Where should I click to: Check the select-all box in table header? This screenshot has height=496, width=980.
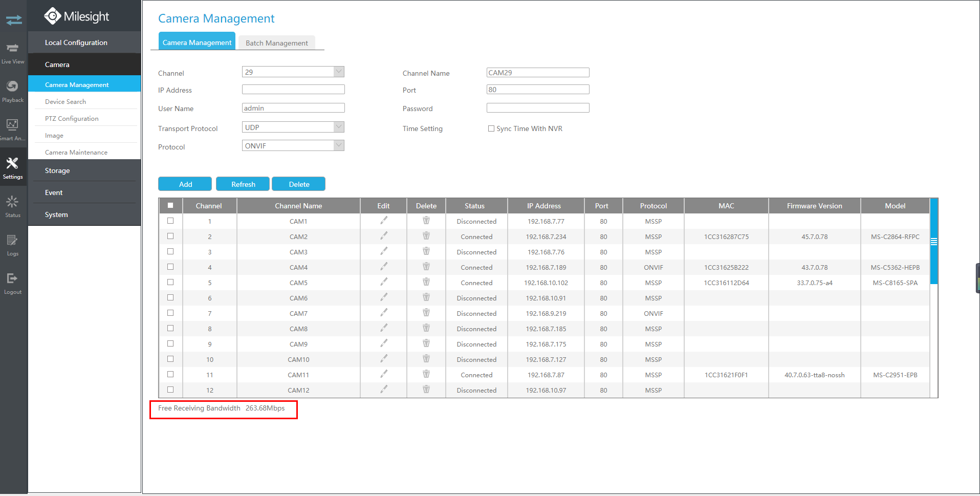[170, 205]
